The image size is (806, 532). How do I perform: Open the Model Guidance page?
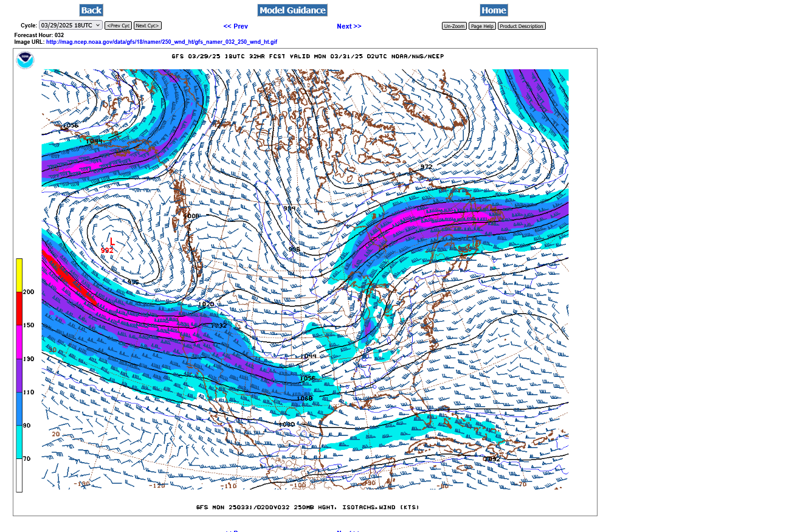coord(292,10)
